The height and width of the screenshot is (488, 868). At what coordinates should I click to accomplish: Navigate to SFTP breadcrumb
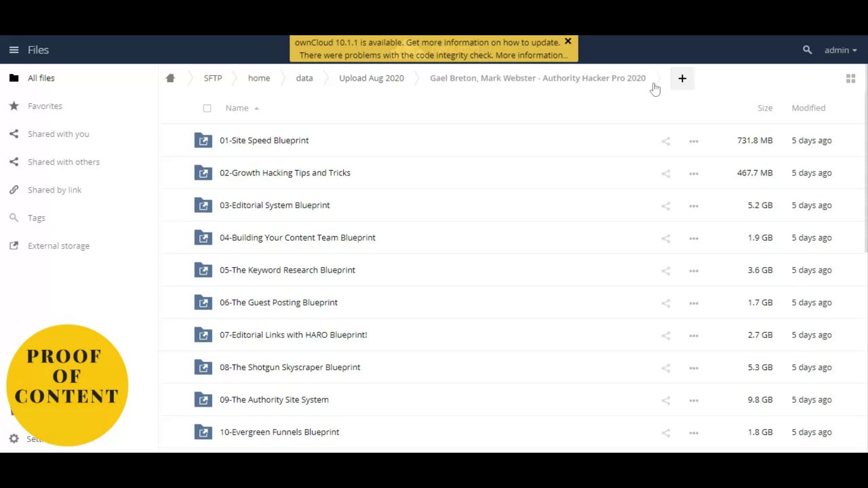(213, 78)
